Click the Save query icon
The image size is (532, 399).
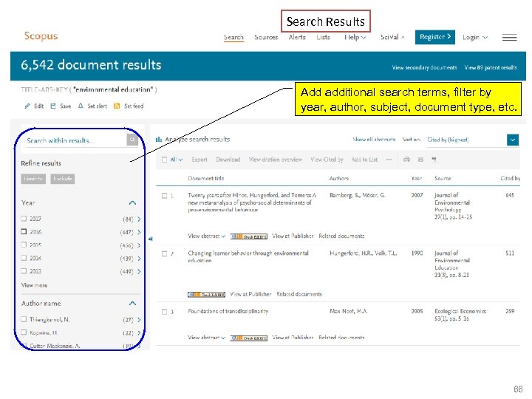click(x=53, y=106)
